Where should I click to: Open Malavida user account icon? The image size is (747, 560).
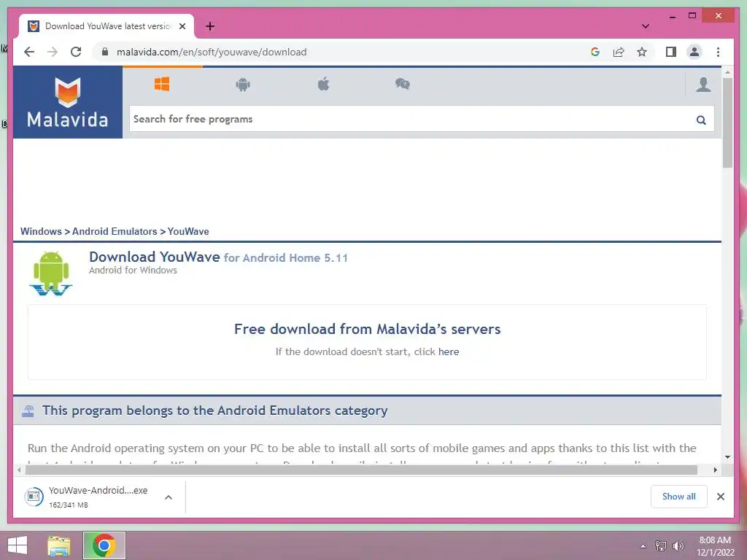[x=703, y=85]
